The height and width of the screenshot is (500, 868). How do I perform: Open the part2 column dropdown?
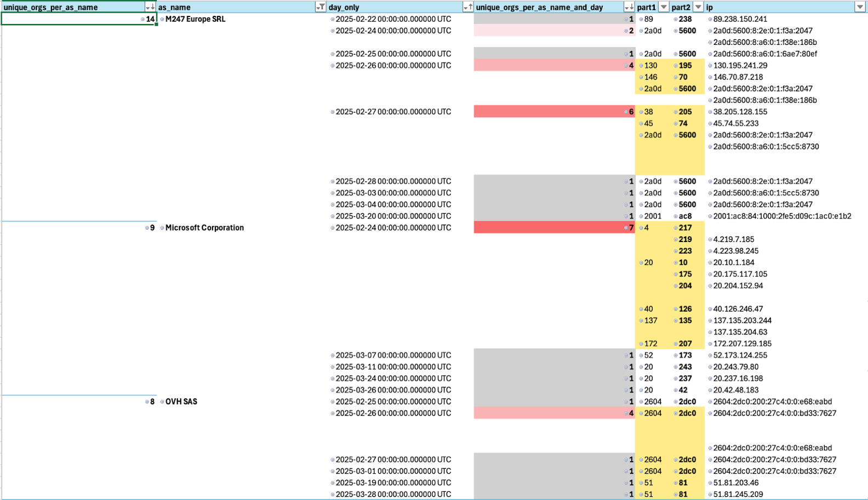(x=698, y=7)
